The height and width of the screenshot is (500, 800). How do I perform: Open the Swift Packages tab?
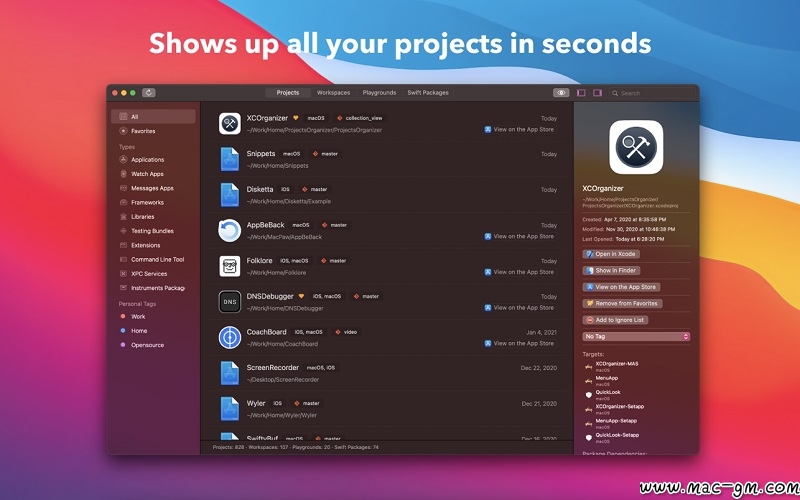click(428, 93)
